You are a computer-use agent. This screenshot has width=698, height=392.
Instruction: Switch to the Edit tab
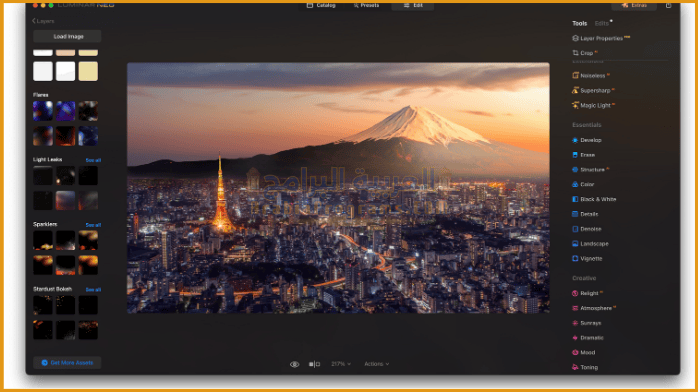(x=413, y=5)
